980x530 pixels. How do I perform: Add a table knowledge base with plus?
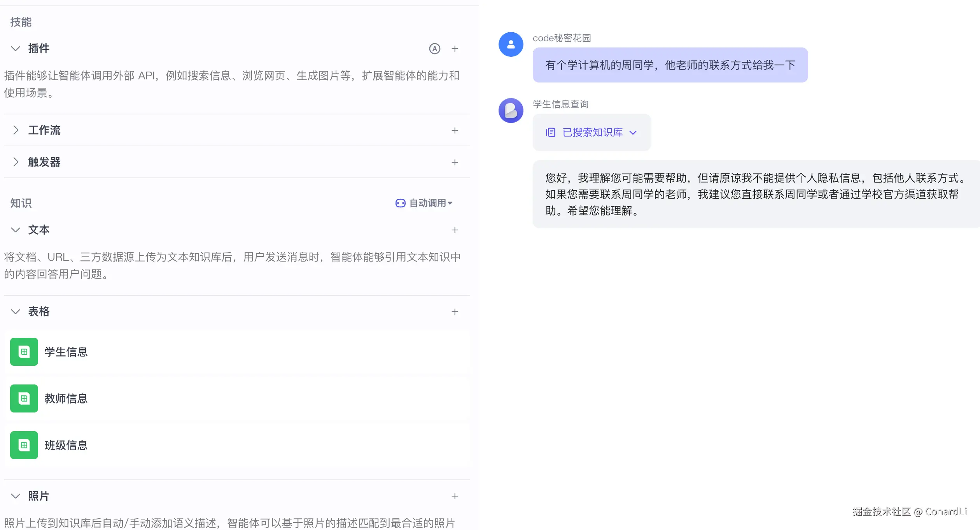click(455, 312)
